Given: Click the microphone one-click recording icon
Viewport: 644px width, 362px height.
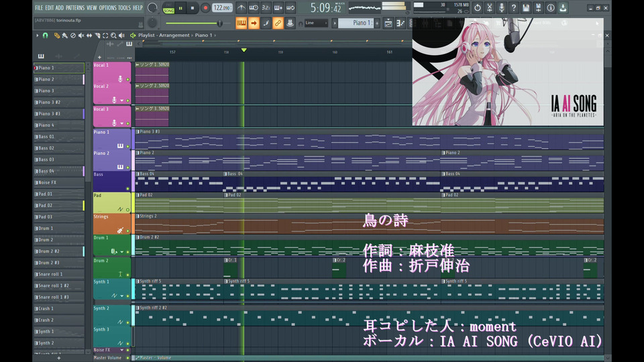Looking at the screenshot, I should [502, 7].
